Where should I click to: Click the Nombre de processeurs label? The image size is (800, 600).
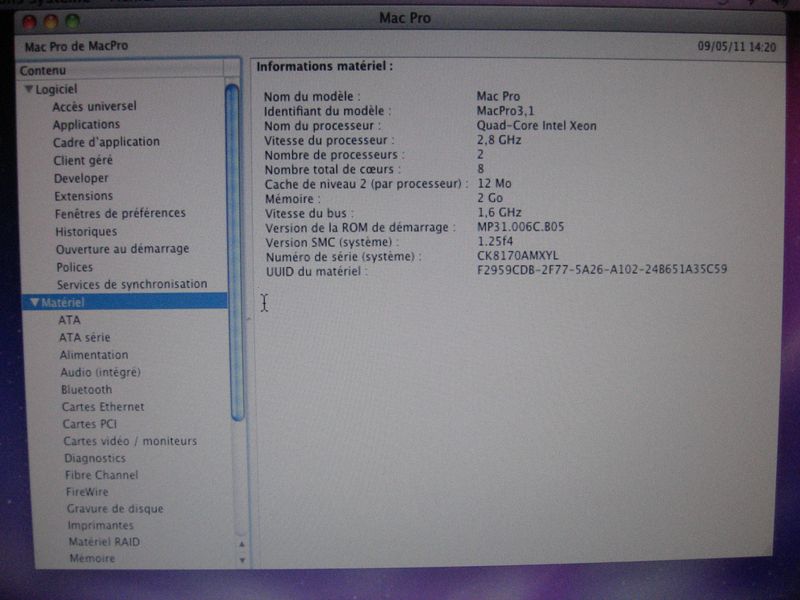point(334,155)
